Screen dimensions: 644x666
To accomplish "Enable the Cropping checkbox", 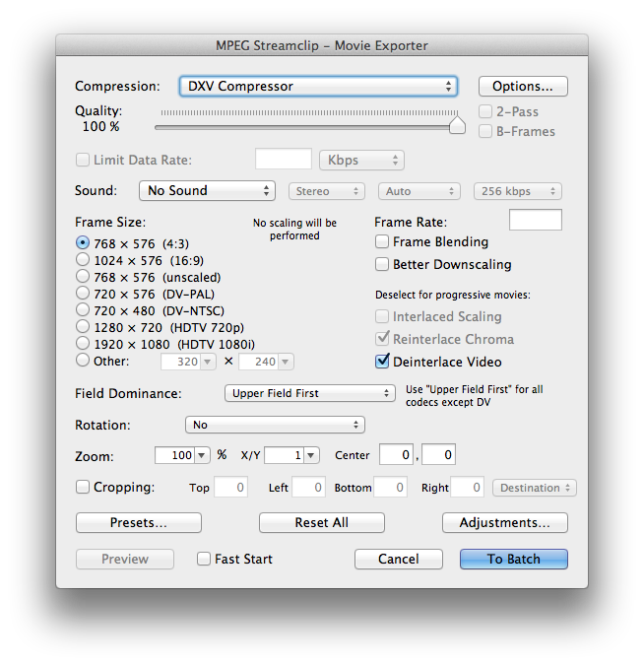I will coord(83,487).
